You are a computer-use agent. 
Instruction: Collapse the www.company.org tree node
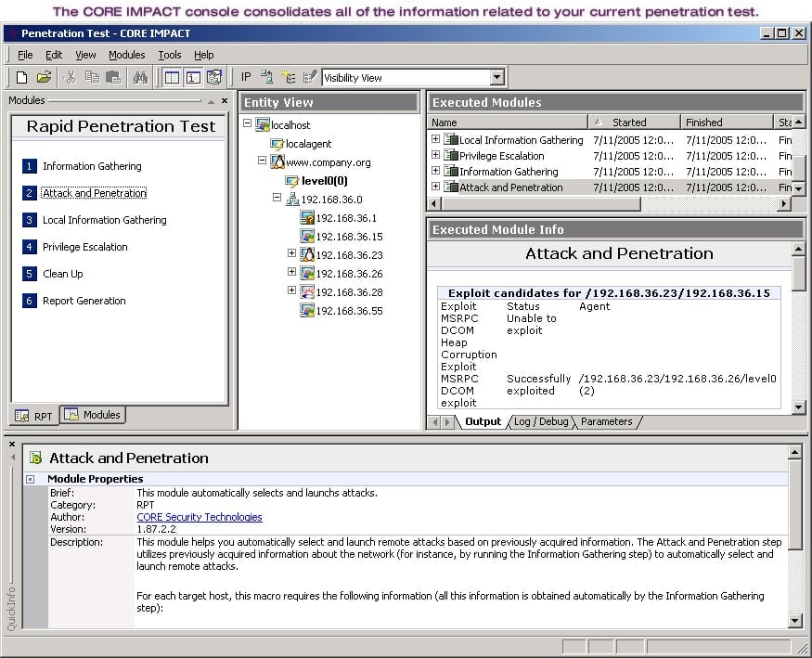coord(262,161)
